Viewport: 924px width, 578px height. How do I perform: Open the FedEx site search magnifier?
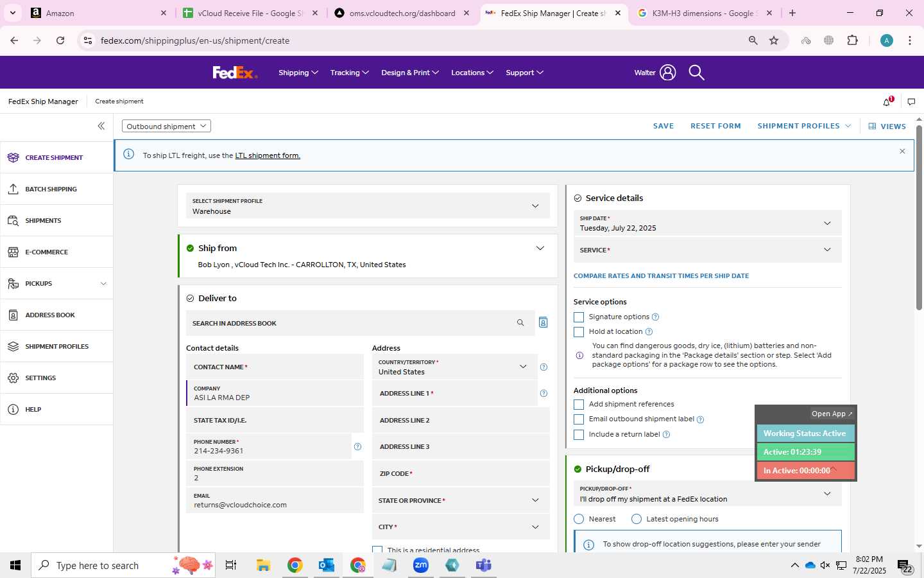696,73
